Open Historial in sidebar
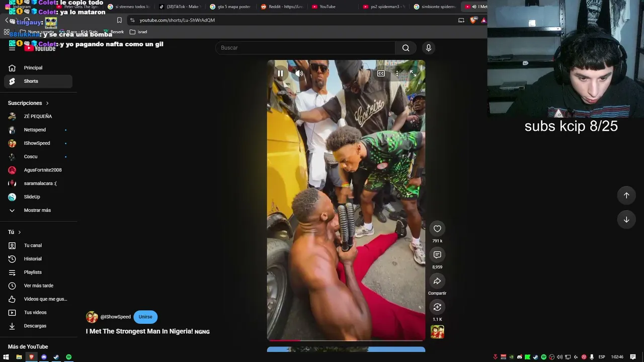644x362 pixels. (x=38, y=259)
